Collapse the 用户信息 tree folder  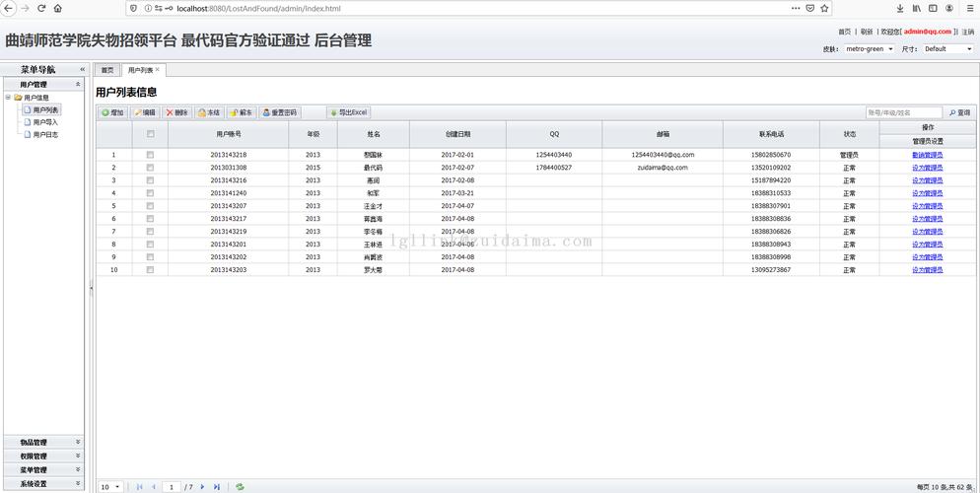[x=8, y=97]
